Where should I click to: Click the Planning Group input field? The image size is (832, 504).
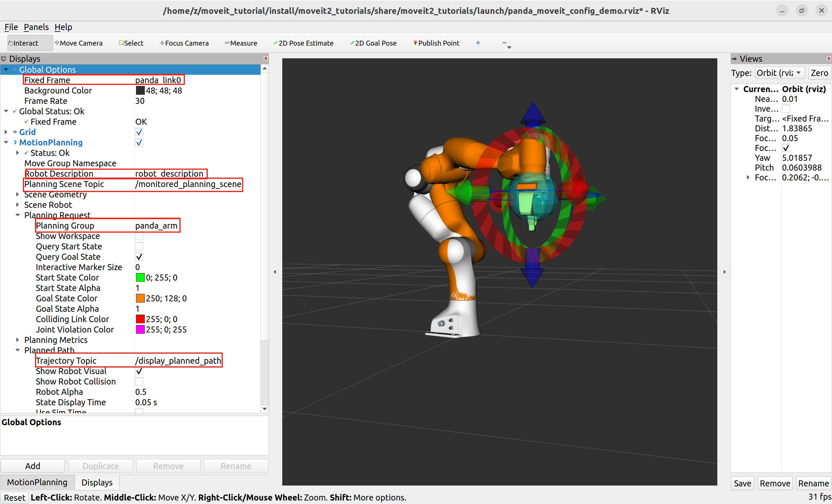157,225
